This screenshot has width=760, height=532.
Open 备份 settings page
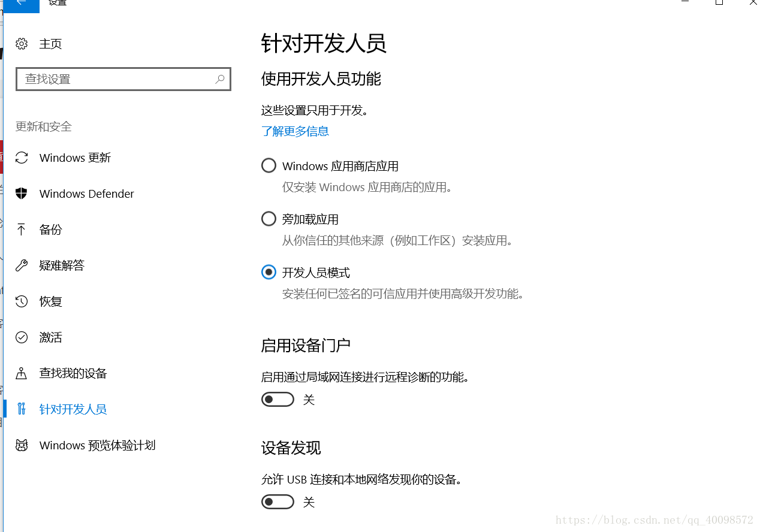pyautogui.click(x=51, y=229)
